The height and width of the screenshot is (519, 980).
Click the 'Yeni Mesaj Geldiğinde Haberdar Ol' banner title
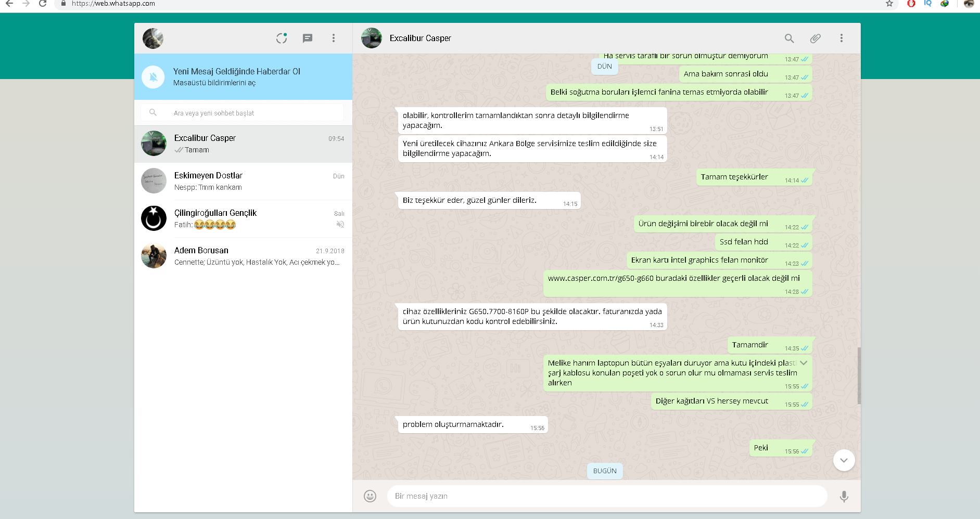[237, 71]
